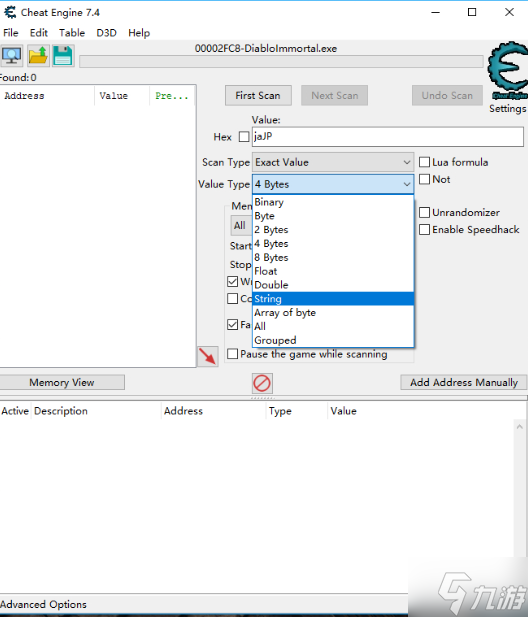
Task: Click the Undo Scan button
Action: [x=447, y=95]
